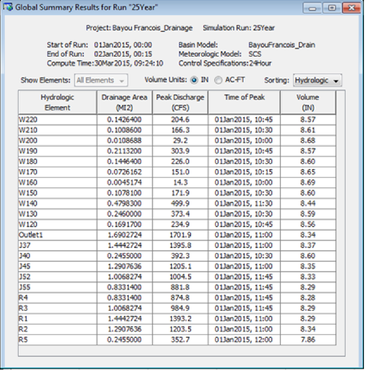366x371 pixels.
Task: Click time of peak 01Jan2015, 12:00
Action: 244,340
